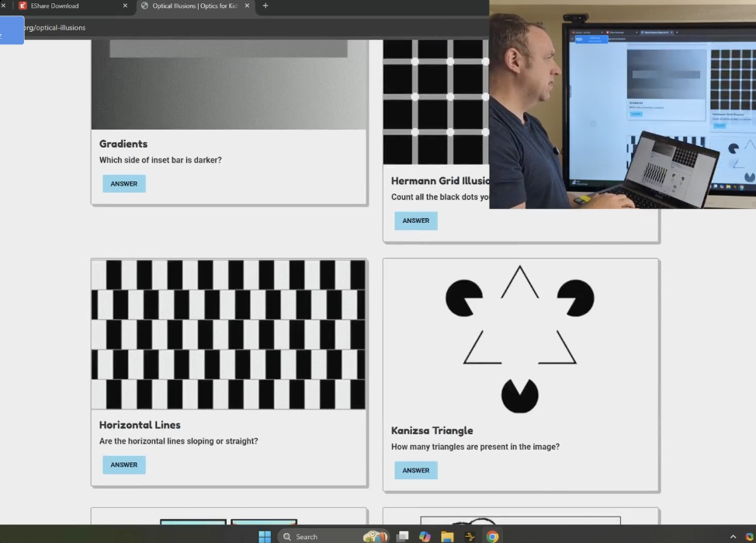Click the browser address bar URL

[54, 28]
